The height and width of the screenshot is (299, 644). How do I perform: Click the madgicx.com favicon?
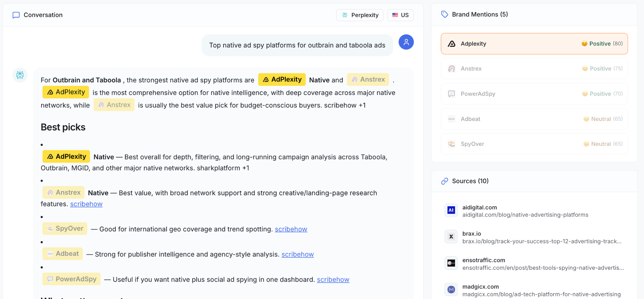pyautogui.click(x=451, y=290)
